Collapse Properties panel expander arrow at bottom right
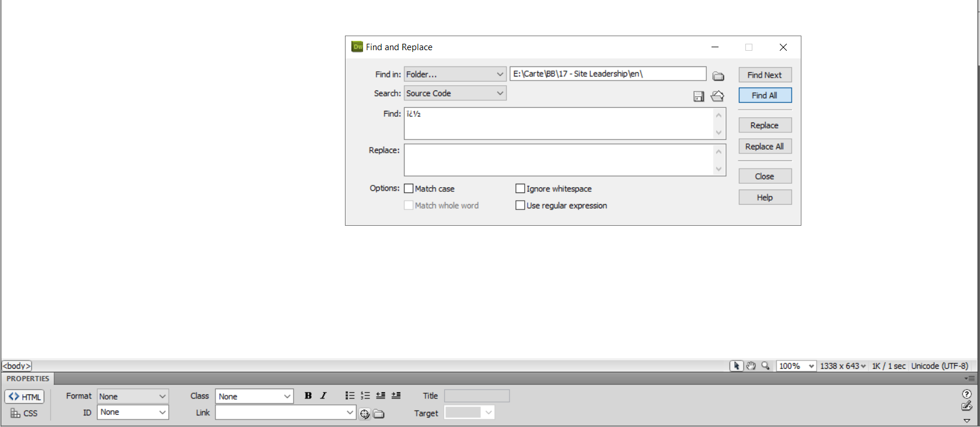Screen dimensions: 980x427 967,421
